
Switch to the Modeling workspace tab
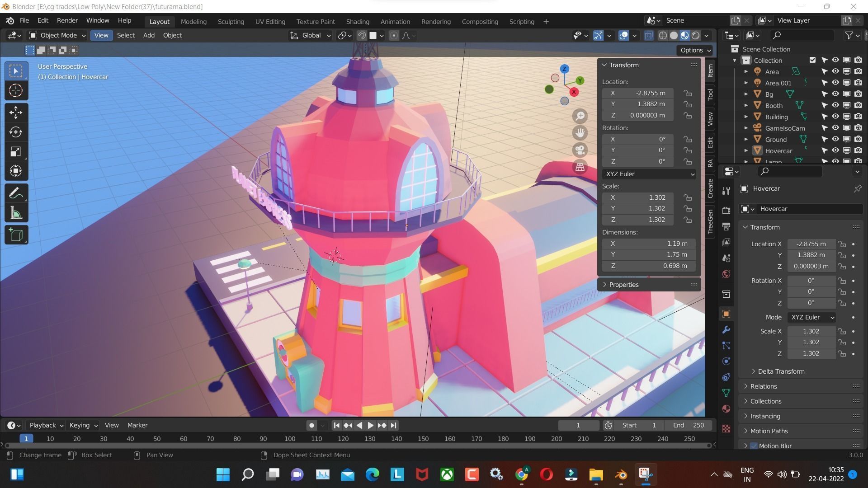(x=193, y=21)
